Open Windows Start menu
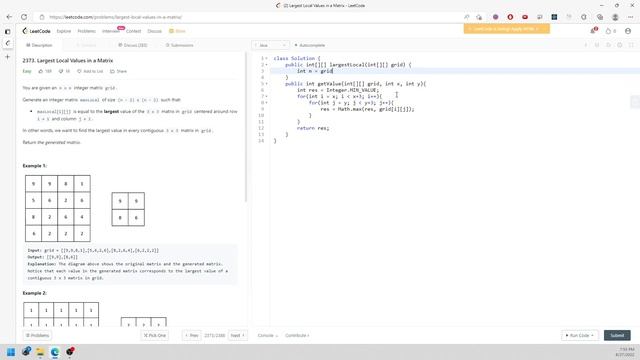 pos(11,352)
